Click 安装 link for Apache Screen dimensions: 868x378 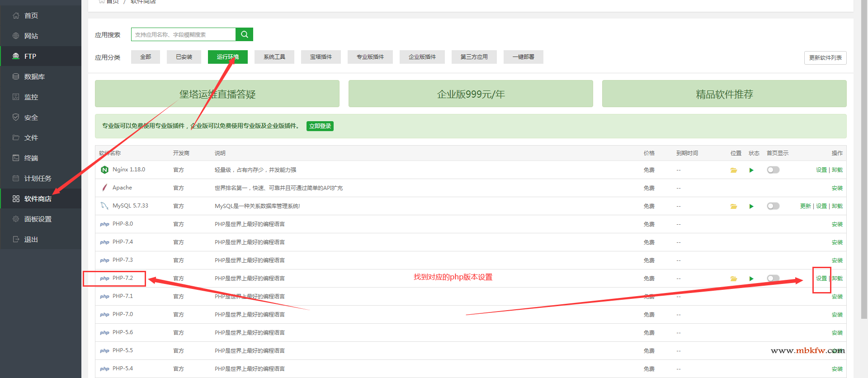click(837, 188)
